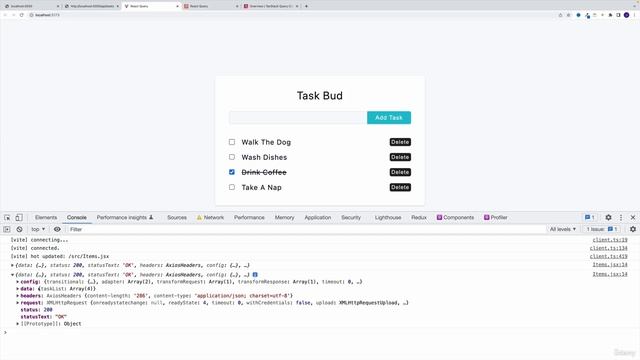Open the React Profiler tab
Image resolution: width=640 pixels, height=360 pixels.
tap(496, 218)
